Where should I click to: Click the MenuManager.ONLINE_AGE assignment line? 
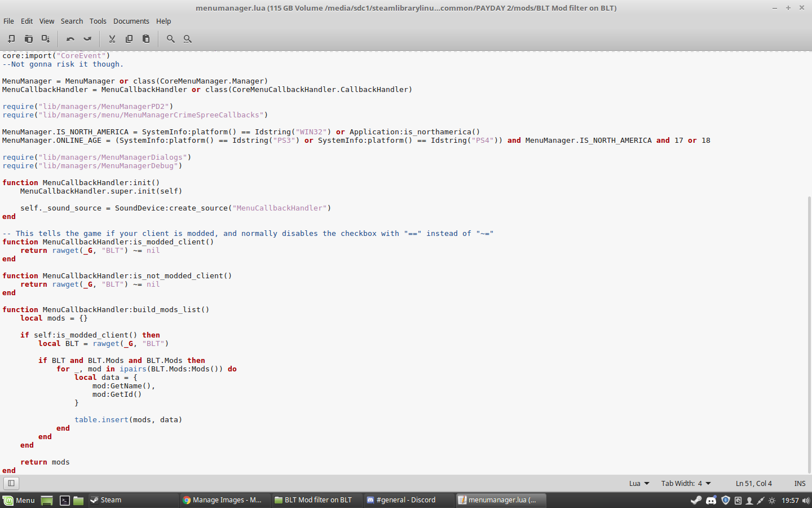(356, 141)
